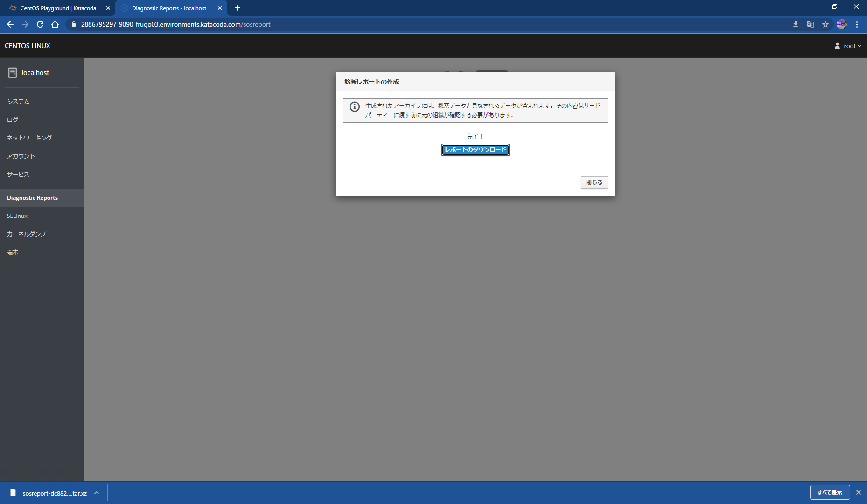Close the dialog with 閉じる button
867x504 pixels.
coord(594,182)
